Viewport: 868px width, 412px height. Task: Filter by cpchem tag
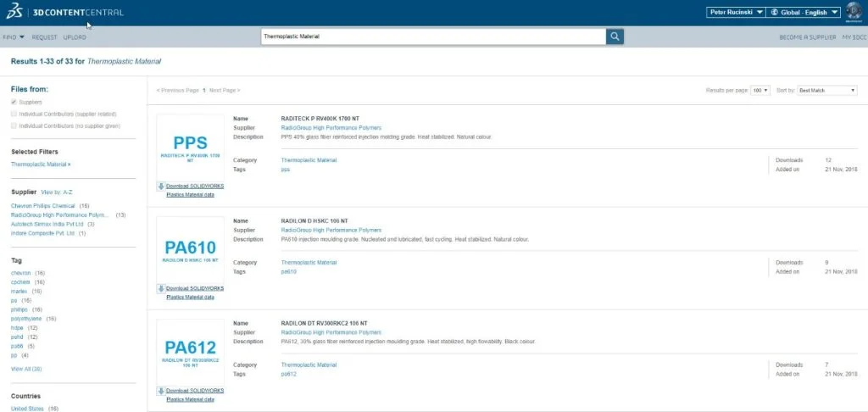(20, 281)
